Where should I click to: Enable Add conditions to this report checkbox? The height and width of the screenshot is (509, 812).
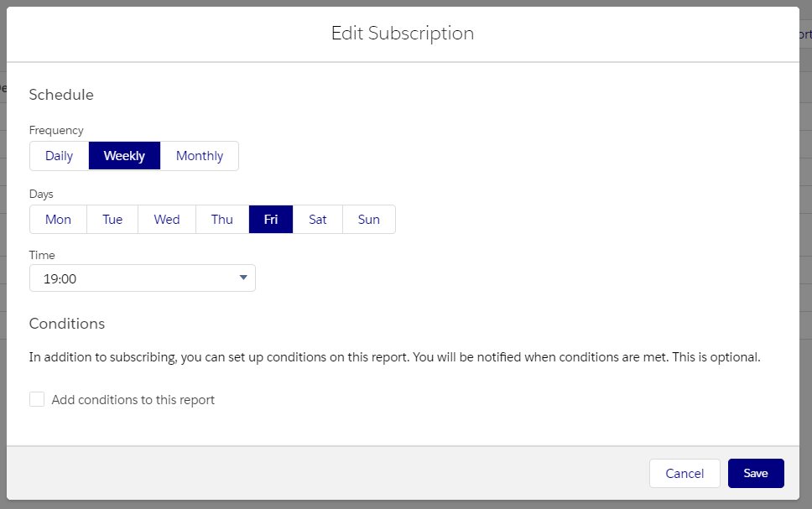click(x=37, y=399)
